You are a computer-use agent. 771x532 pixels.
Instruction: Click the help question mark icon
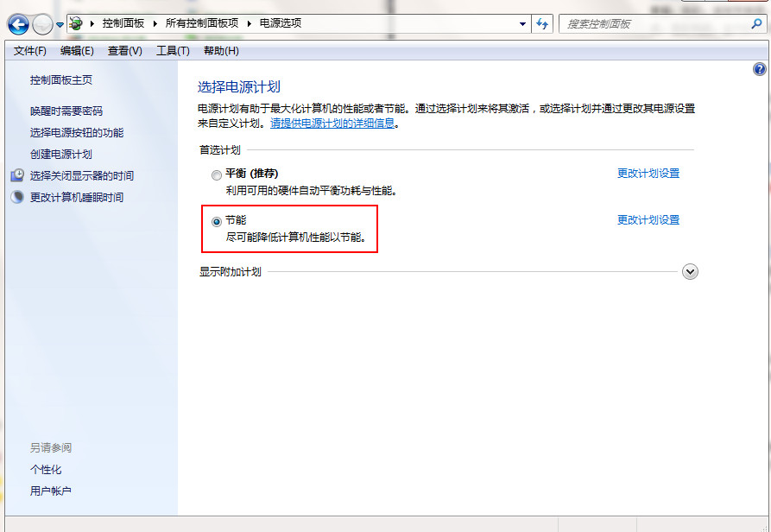coord(760,69)
